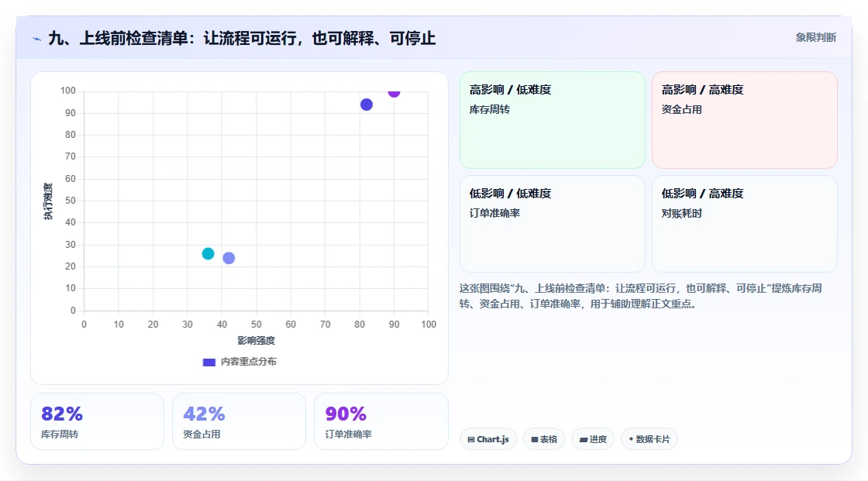This screenshot has width=868, height=481.
Task: Open the 低影响 / 高难度 quadrant card
Action: pos(744,224)
